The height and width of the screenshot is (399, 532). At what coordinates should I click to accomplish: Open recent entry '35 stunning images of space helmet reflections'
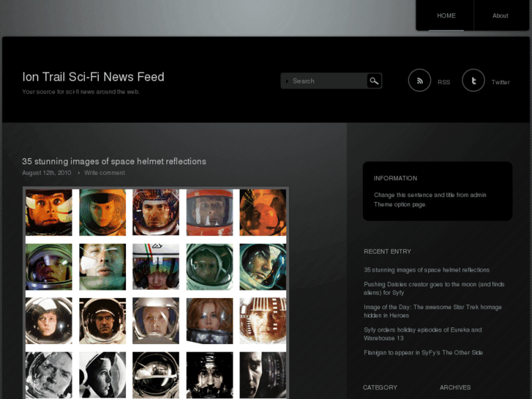click(427, 270)
